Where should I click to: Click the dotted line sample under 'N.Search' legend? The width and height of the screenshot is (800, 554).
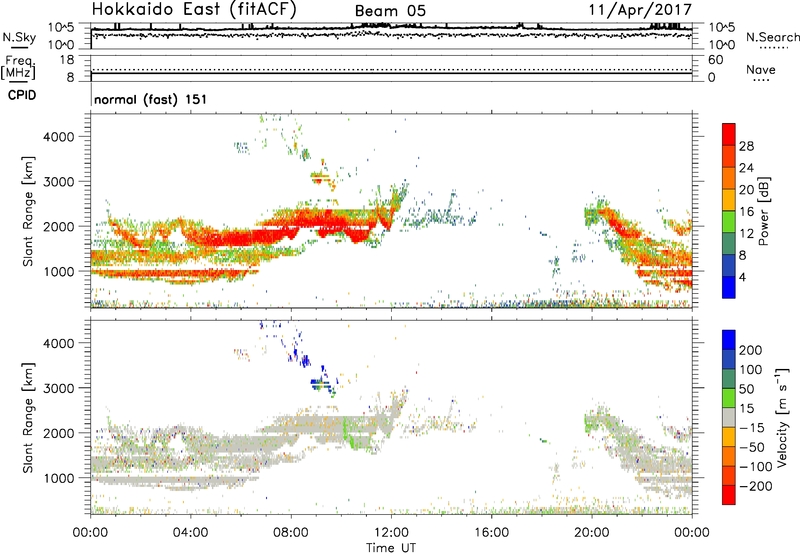(773, 47)
